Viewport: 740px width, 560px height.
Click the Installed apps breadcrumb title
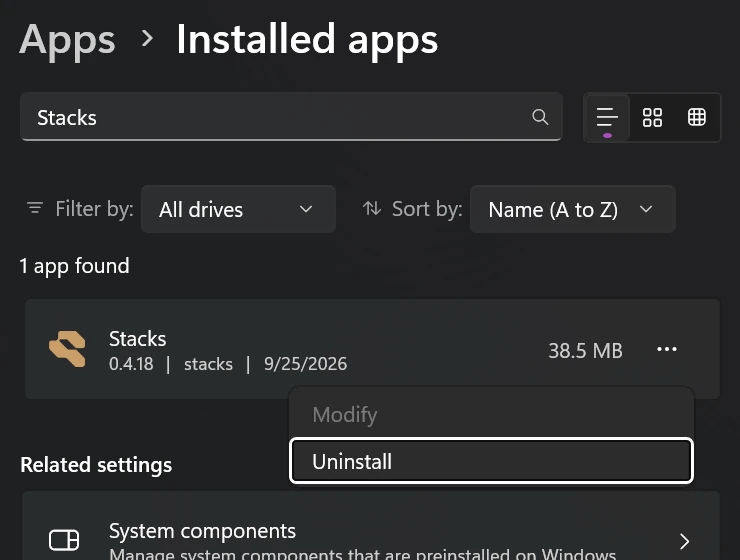(x=307, y=40)
